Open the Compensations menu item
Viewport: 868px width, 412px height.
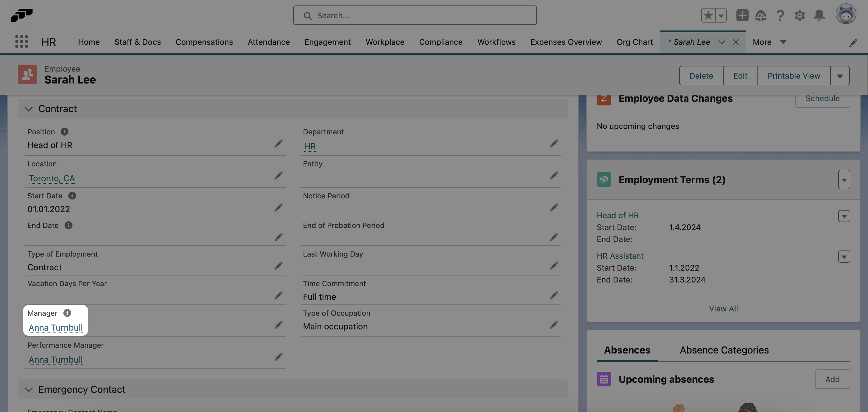click(204, 42)
